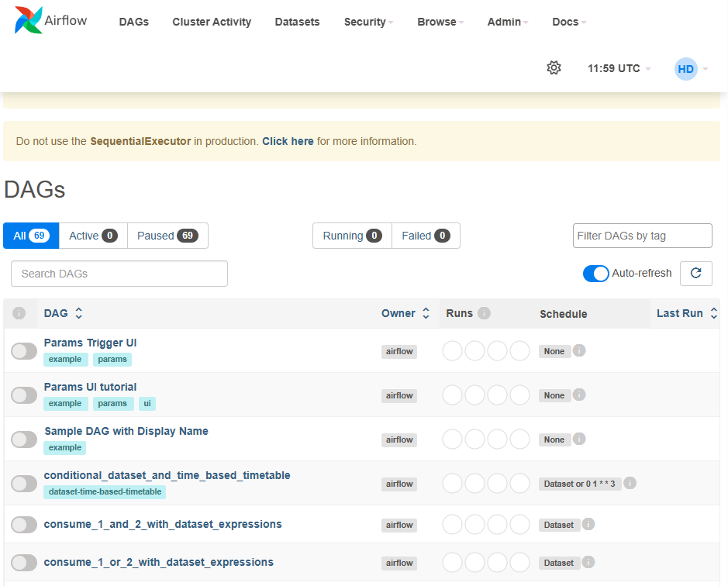Click the dataset-time-based-timetable tag
Viewport: 728px width, 586px height.
[x=105, y=491]
